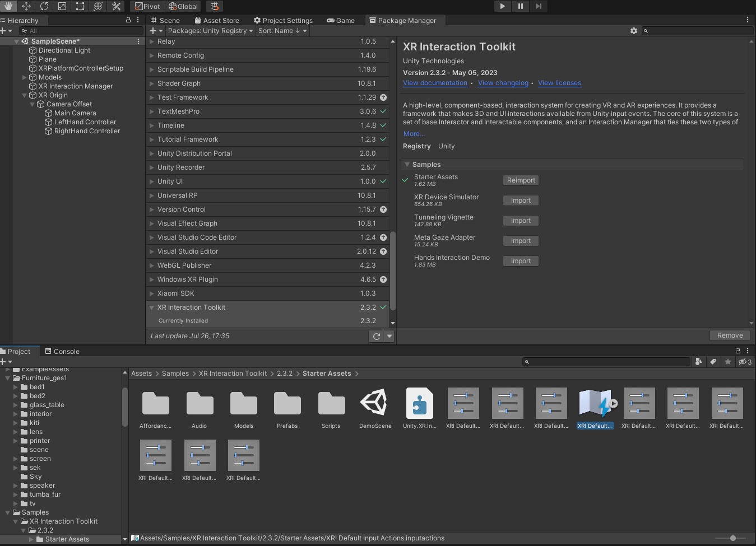Image resolution: width=756 pixels, height=546 pixels.
Task: Import the Tunneling Vignette sample
Action: coord(521,221)
